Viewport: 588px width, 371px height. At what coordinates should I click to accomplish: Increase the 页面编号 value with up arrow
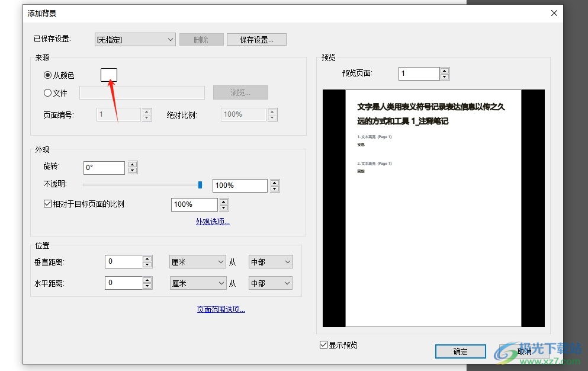[x=147, y=111]
